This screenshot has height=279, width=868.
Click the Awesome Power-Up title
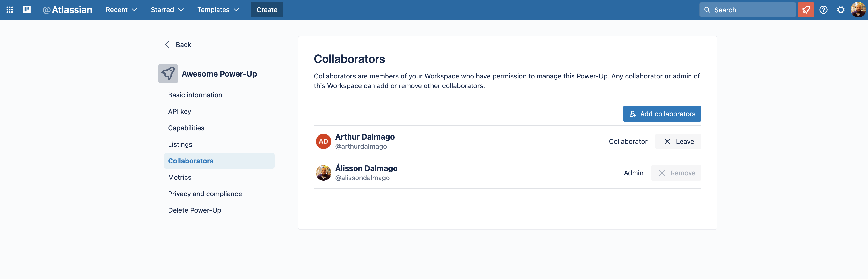tap(219, 74)
